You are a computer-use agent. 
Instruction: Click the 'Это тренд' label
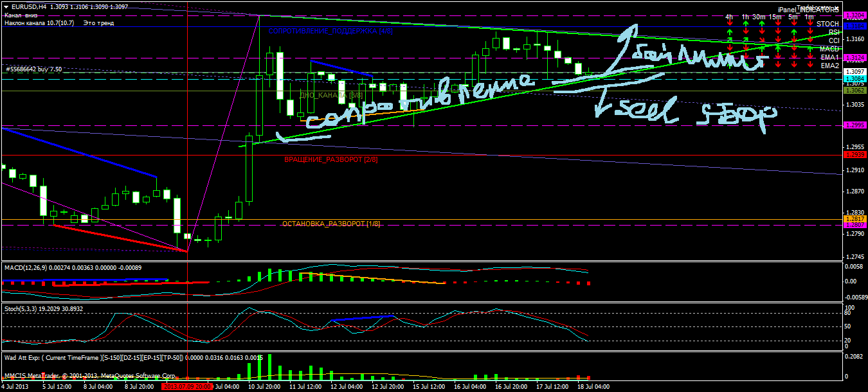pyautogui.click(x=98, y=22)
